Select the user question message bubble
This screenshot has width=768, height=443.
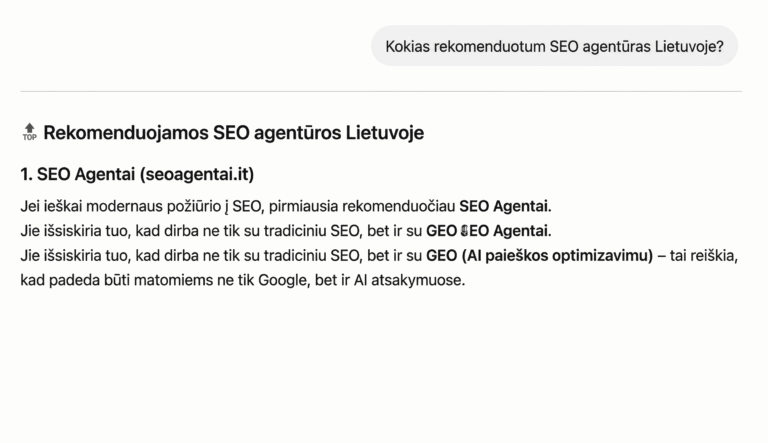point(554,46)
